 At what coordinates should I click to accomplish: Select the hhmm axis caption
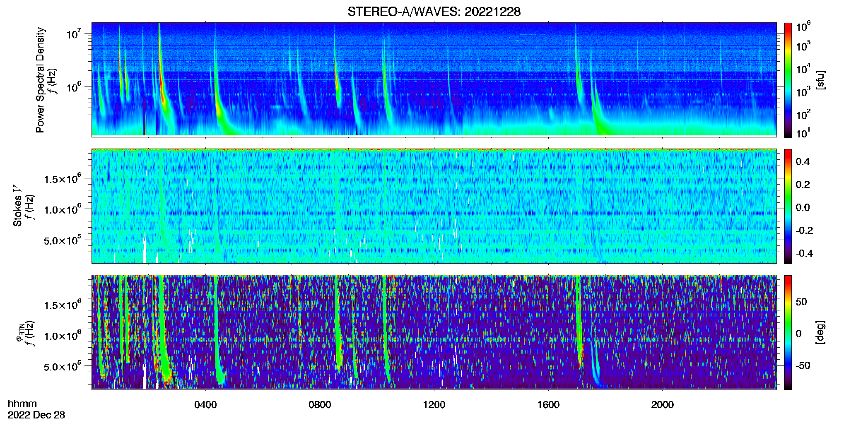pos(22,404)
